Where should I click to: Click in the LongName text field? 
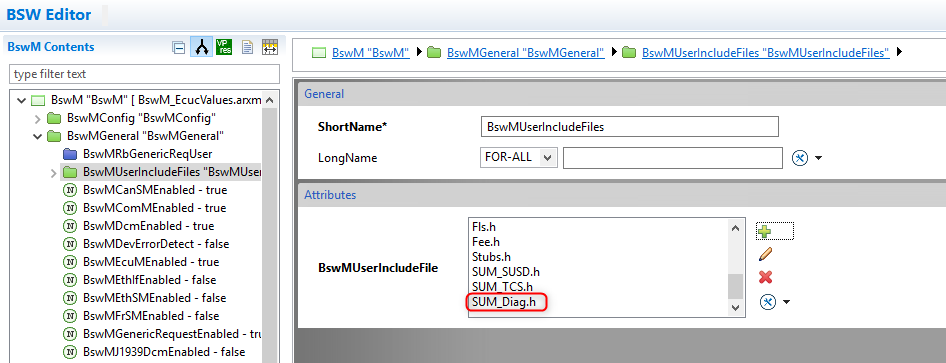click(x=673, y=158)
